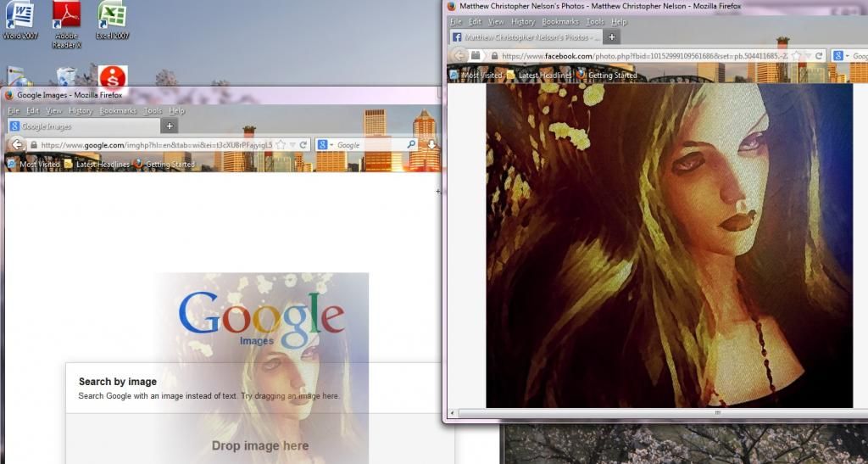Click the facebook.com address bar URL
The width and height of the screenshot is (868, 464).
644,56
